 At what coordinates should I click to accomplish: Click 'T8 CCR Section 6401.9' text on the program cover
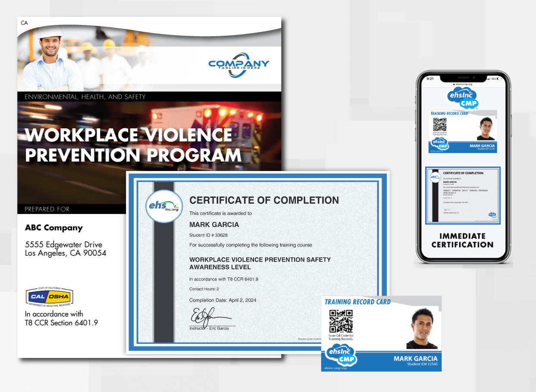point(61,323)
